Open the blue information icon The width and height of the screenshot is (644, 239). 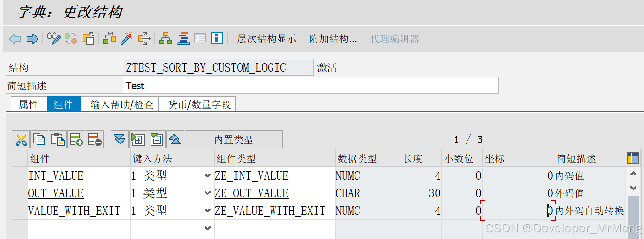point(217,38)
